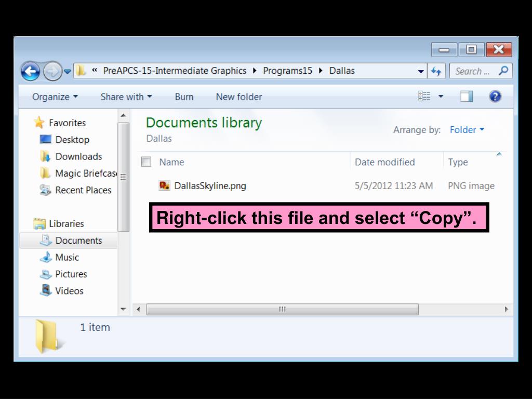Toggle the select-all checkbox in header
This screenshot has height=399, width=532.
146,162
